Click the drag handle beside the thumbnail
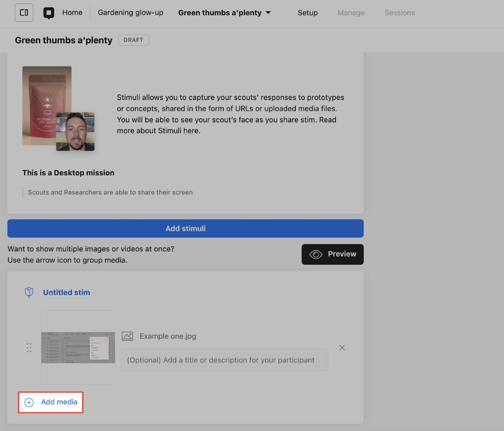 click(29, 347)
